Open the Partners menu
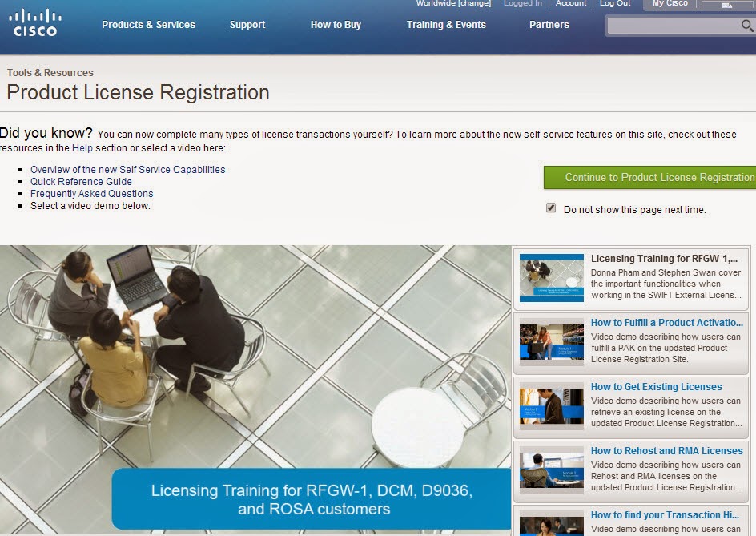This screenshot has width=756, height=536. click(549, 25)
